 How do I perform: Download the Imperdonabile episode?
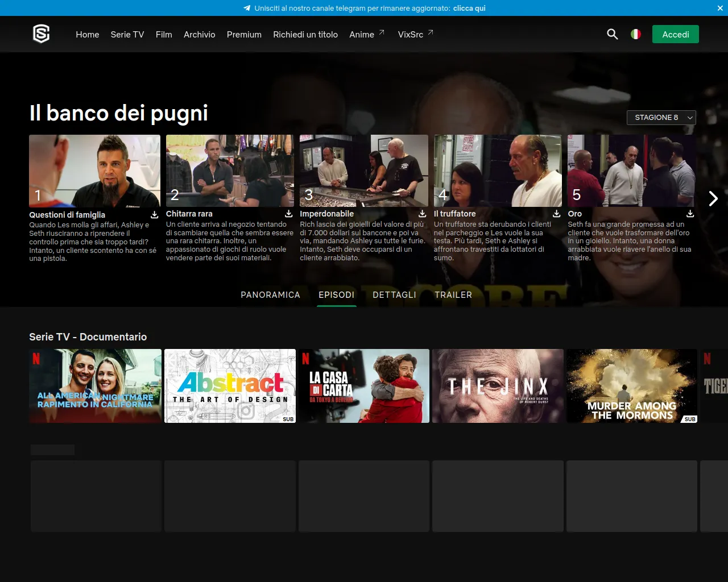[422, 214]
